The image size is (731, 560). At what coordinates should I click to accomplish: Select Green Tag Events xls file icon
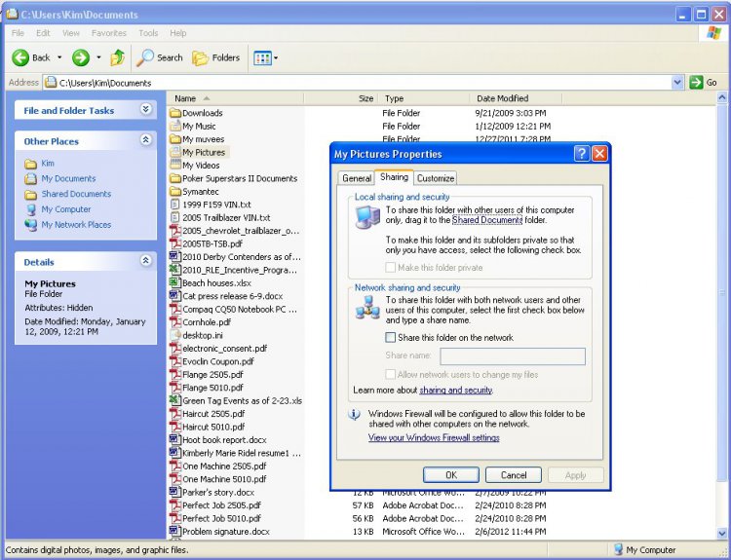point(175,400)
